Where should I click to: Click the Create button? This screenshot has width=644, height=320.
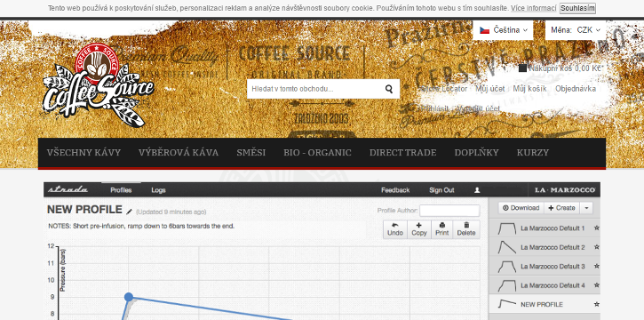tap(562, 208)
